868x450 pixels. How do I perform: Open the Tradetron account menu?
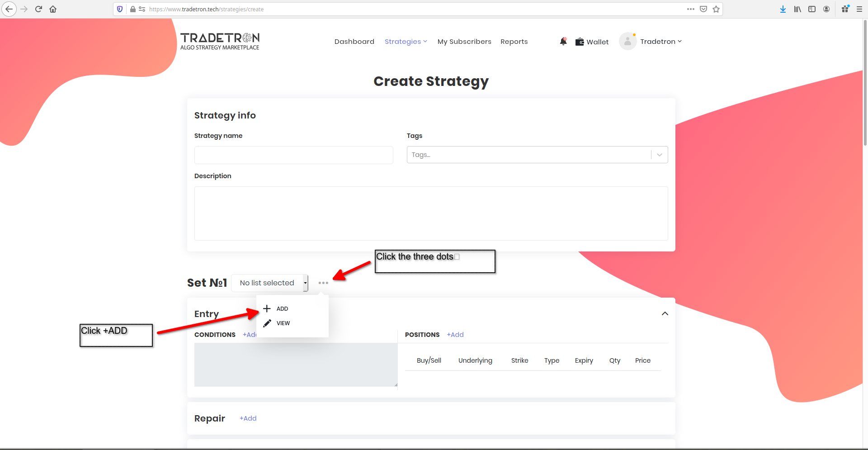click(660, 42)
